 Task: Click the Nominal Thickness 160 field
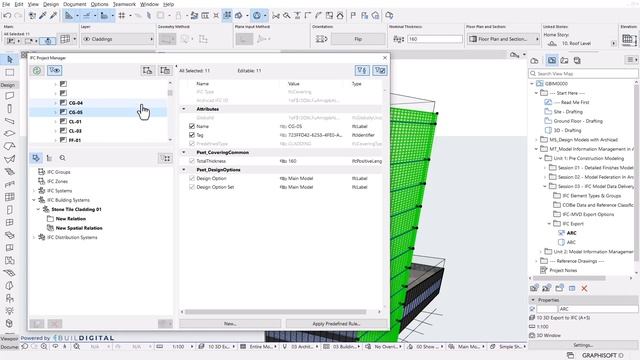pyautogui.click(x=435, y=39)
